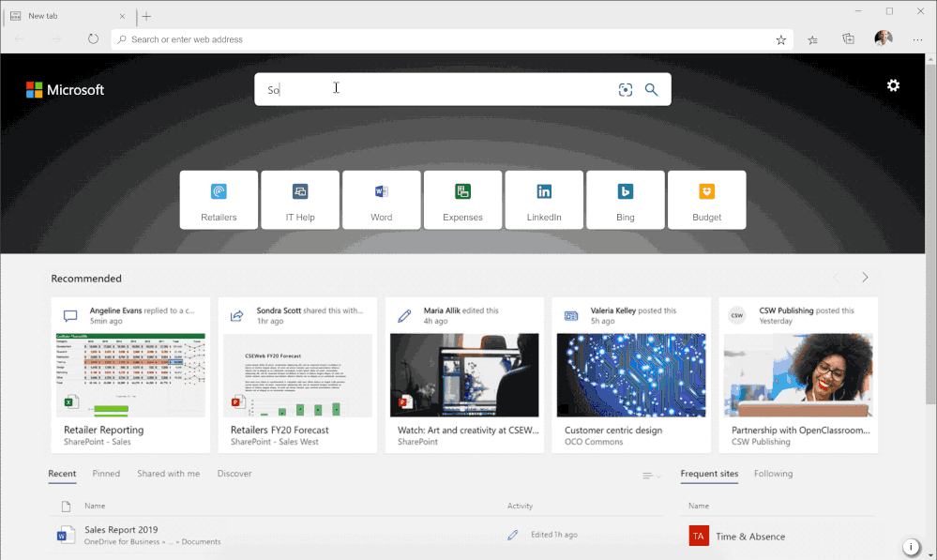
Task: Refresh the page with reload icon
Action: coord(93,38)
